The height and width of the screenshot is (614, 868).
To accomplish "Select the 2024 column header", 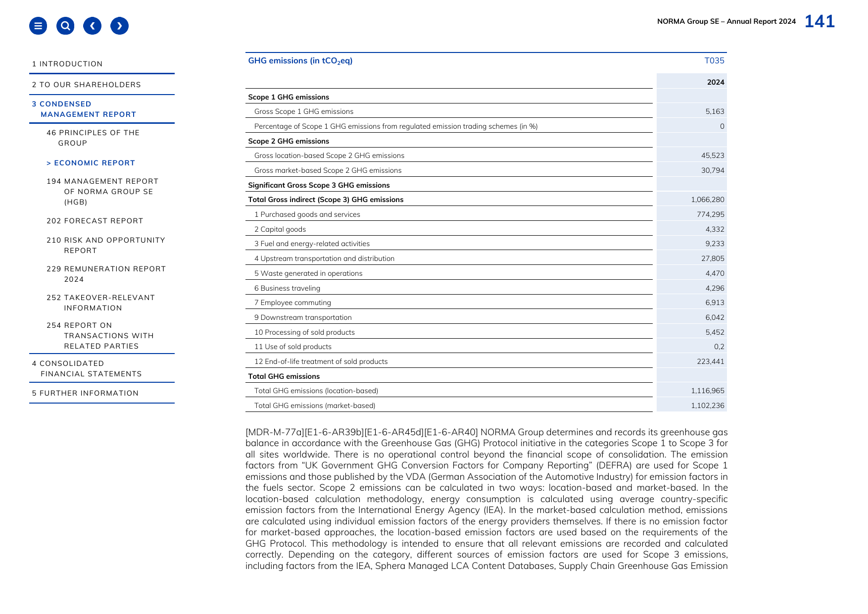I will (x=716, y=82).
